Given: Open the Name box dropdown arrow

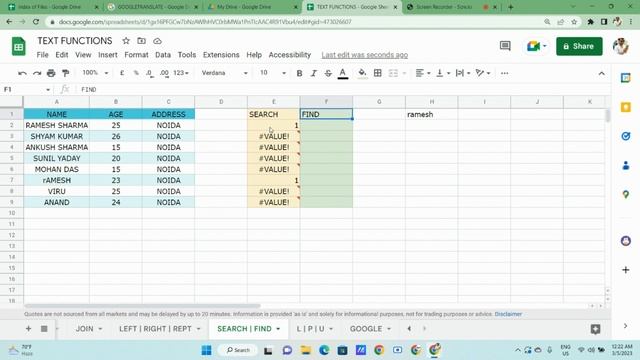Looking at the screenshot, I should (48, 89).
